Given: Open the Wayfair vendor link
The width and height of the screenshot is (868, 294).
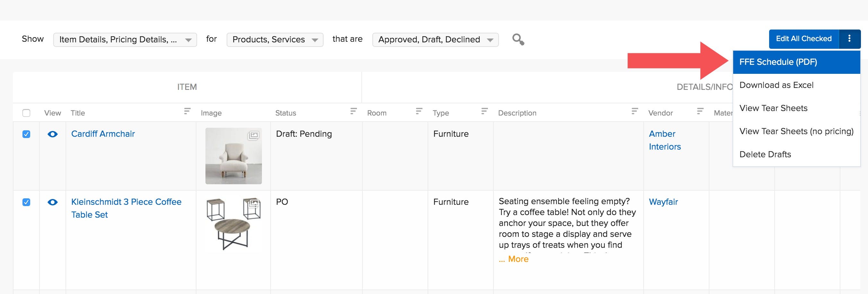Looking at the screenshot, I should click(663, 202).
